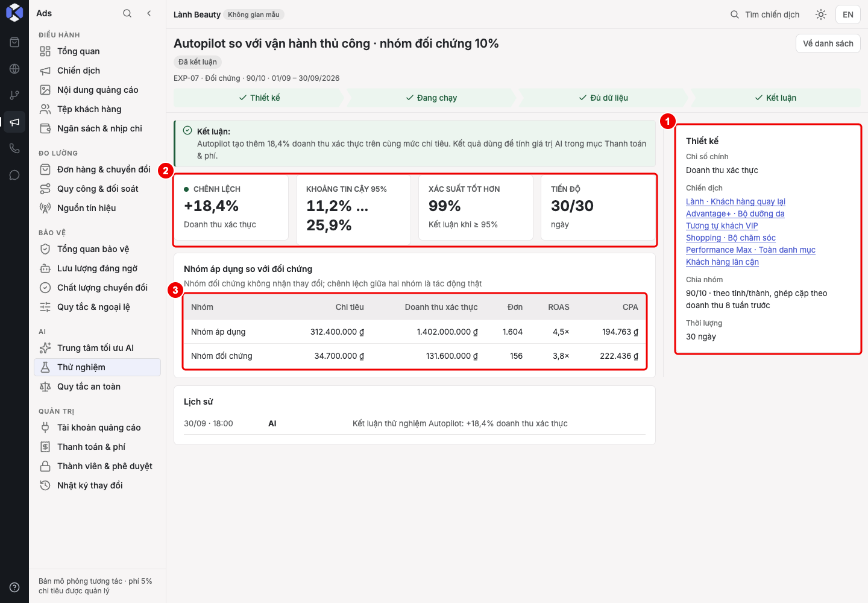This screenshot has height=603, width=868.
Task: Click the Quy công & đối soát icon
Action: click(45, 189)
